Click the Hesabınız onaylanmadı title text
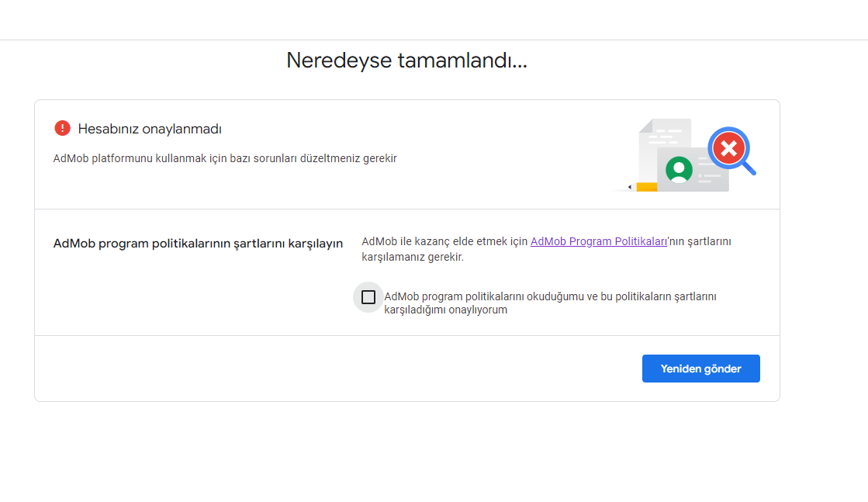The width and height of the screenshot is (868, 502). (x=150, y=129)
